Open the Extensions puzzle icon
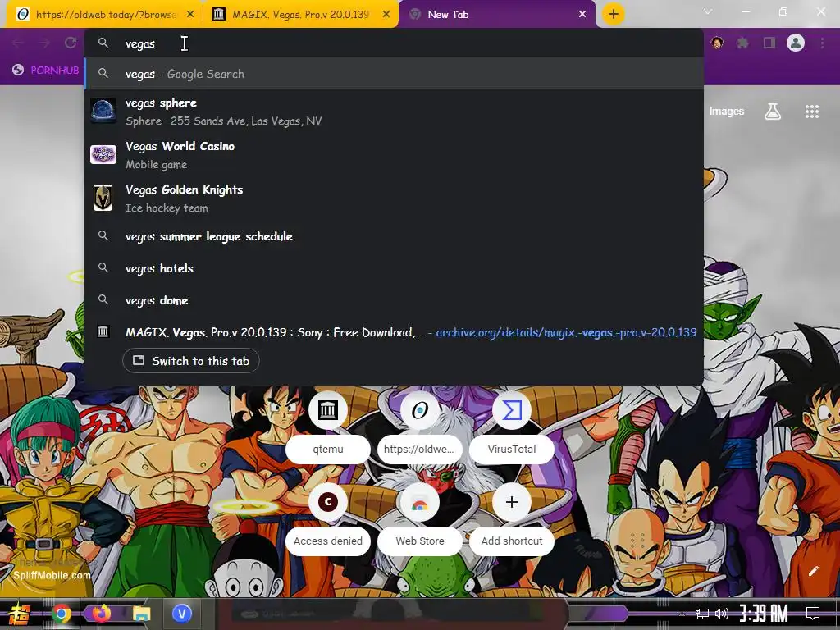The image size is (840, 630). (x=742, y=43)
